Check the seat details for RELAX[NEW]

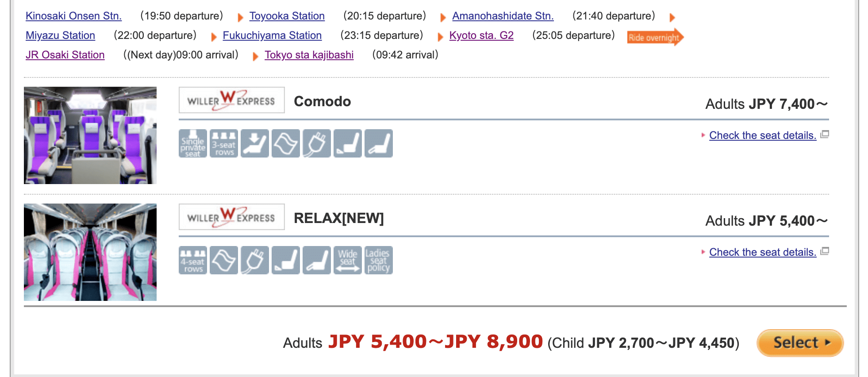763,252
